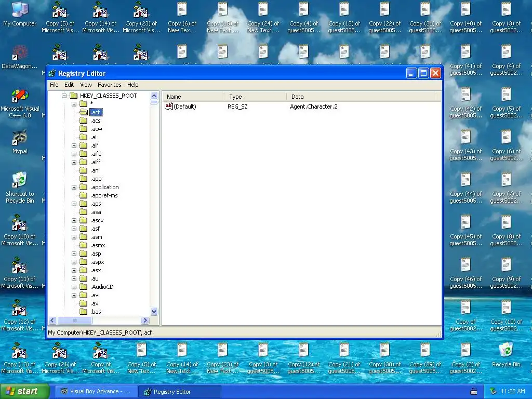
Task: Click the tray icon beside the clock
Action: [x=493, y=392]
